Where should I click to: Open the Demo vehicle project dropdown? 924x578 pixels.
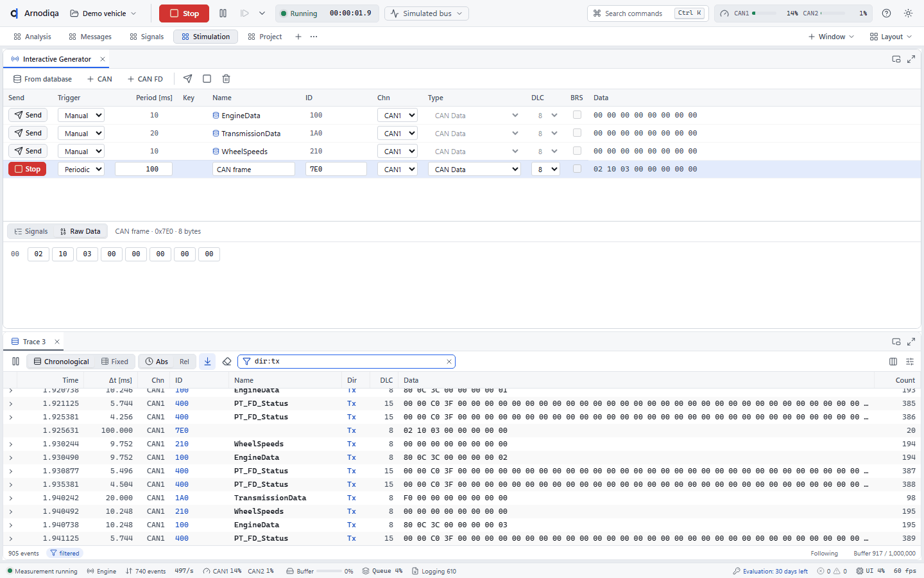click(103, 13)
